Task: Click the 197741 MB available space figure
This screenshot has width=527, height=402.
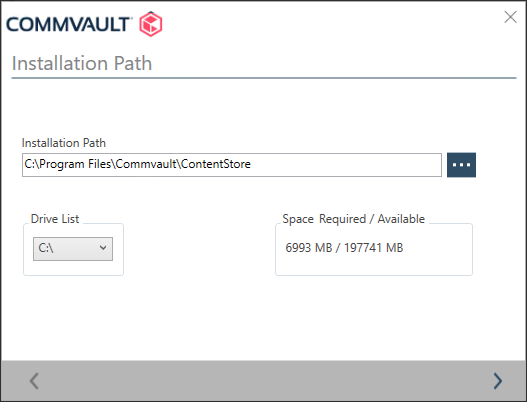Action: (373, 248)
